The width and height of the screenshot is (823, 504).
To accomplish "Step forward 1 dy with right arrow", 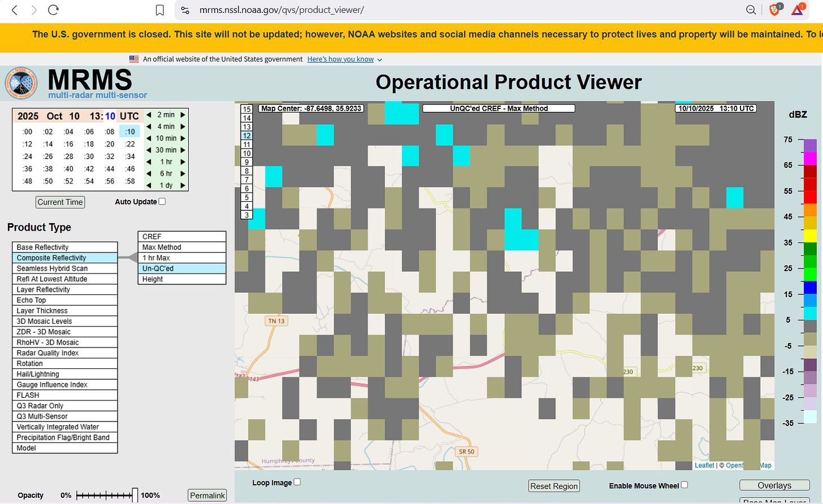I will 183,185.
